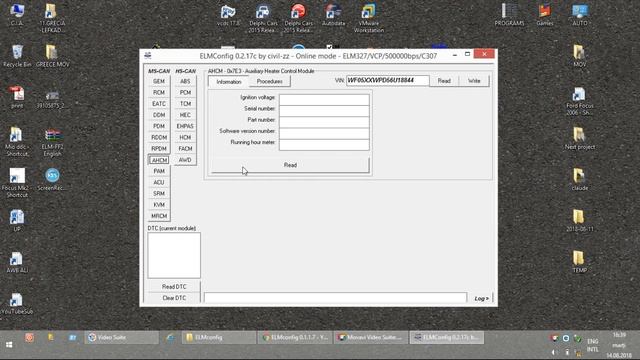Select the HEC module button

pyautogui.click(x=185, y=115)
